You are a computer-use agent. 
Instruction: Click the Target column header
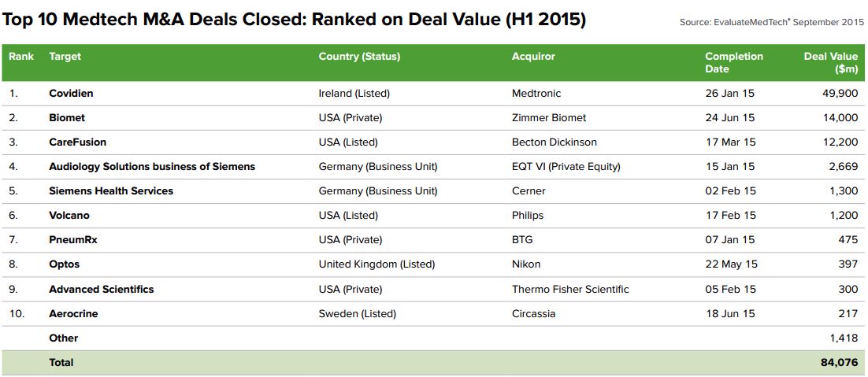[65, 57]
